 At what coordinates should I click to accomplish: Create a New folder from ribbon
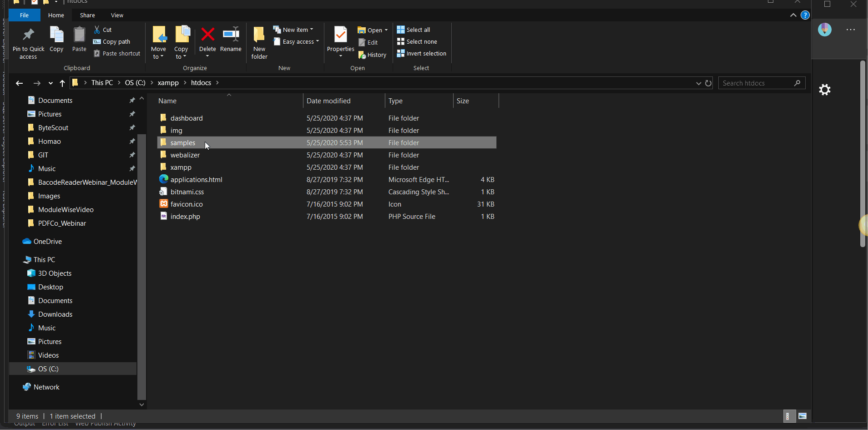[259, 43]
